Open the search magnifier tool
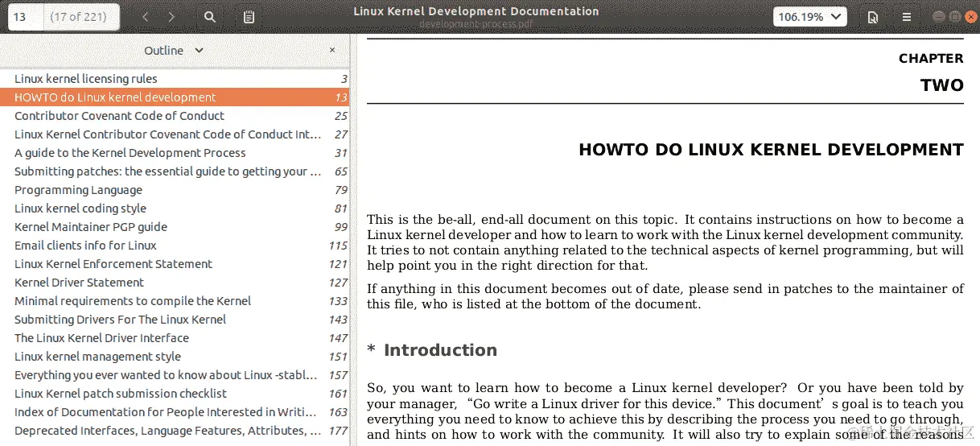Screen dimensions: 980x446 coord(210,17)
